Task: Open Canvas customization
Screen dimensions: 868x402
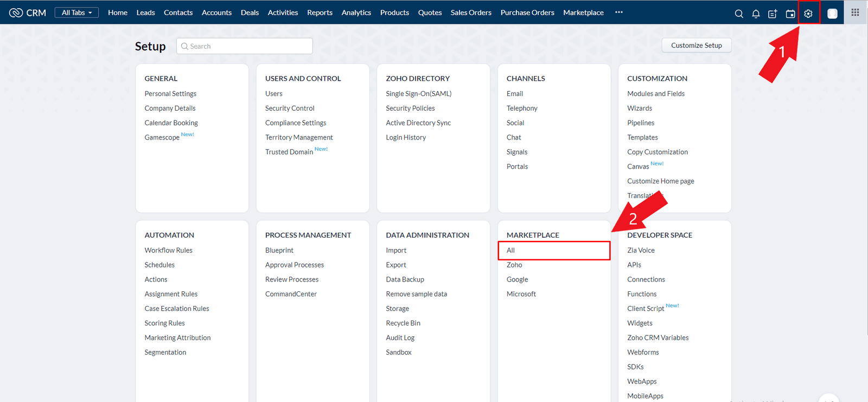Action: point(638,167)
